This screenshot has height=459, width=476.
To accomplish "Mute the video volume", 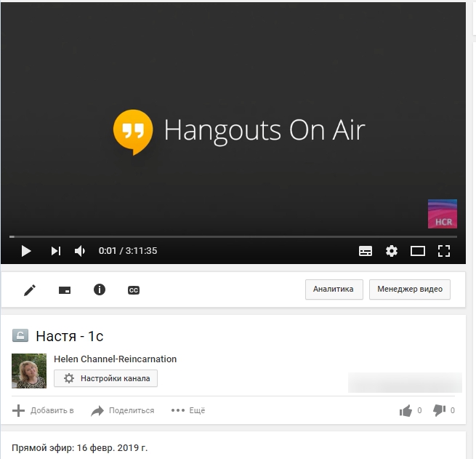I will click(80, 251).
